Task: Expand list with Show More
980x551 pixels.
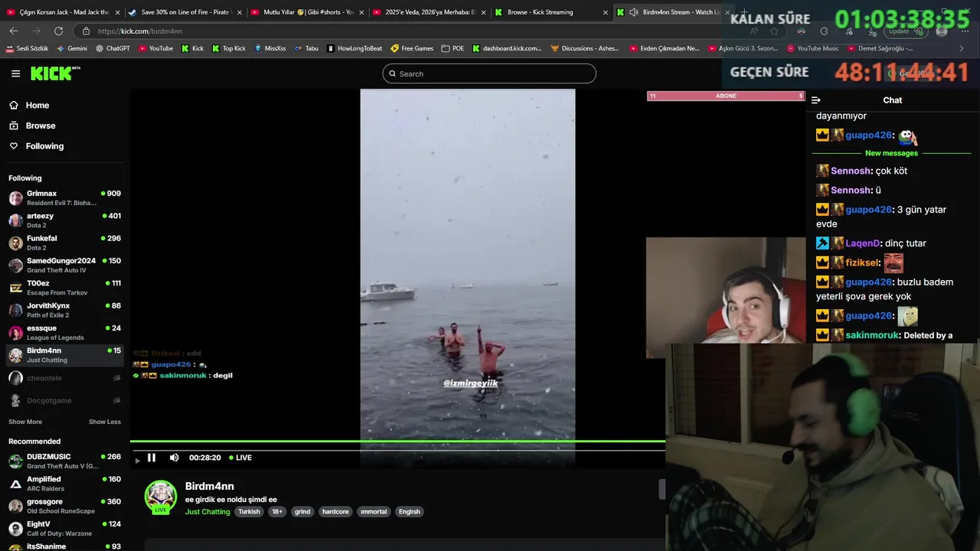Action: pos(25,422)
